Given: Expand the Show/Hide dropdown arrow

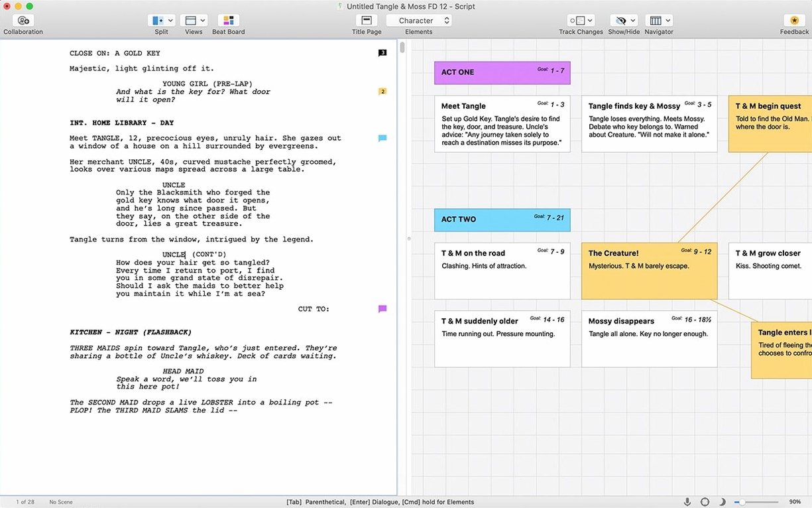Looking at the screenshot, I should tap(632, 21).
